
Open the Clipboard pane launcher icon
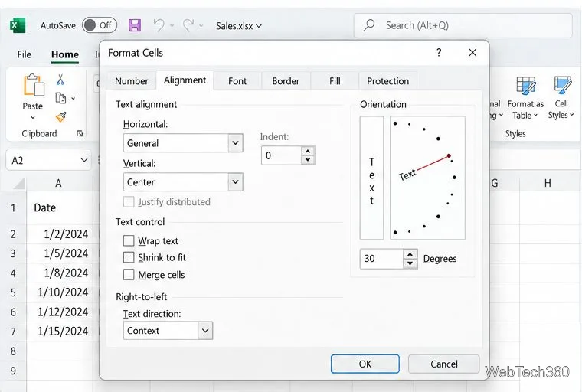point(80,133)
